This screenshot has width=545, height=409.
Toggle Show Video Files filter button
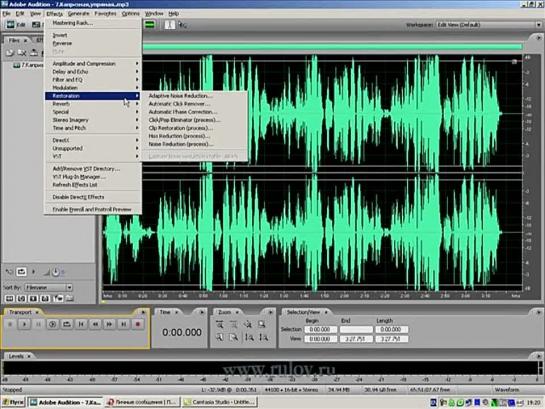coord(33,298)
